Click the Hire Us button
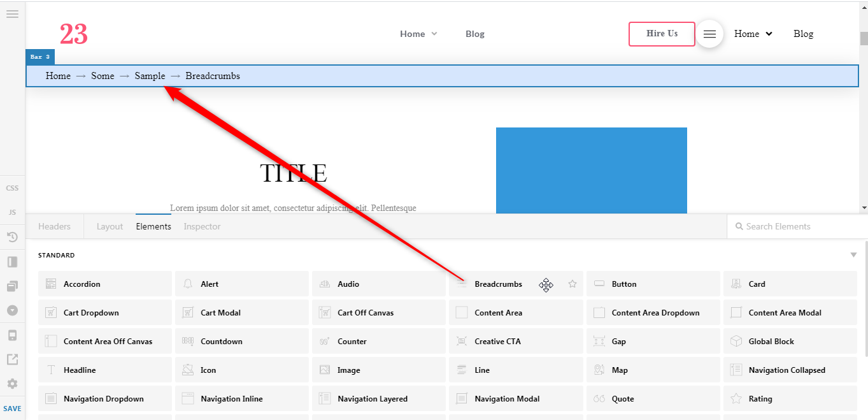Screen dimensions: 868x420 [x=662, y=34]
